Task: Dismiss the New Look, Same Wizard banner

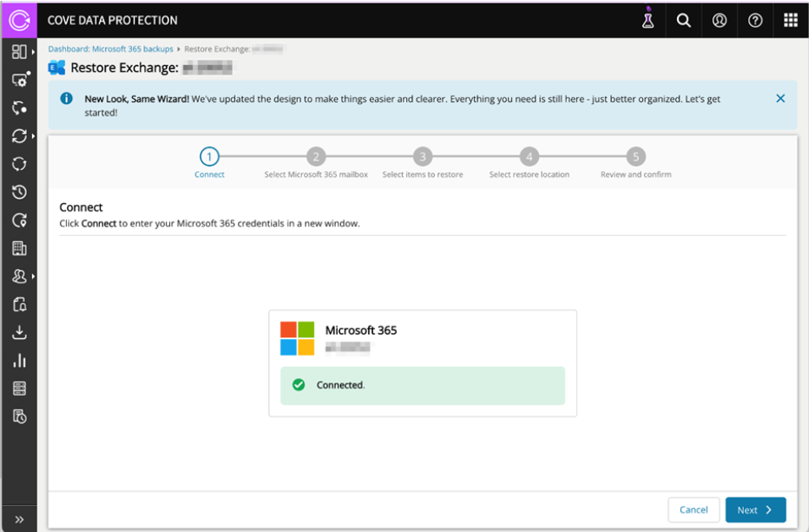Action: (x=780, y=98)
